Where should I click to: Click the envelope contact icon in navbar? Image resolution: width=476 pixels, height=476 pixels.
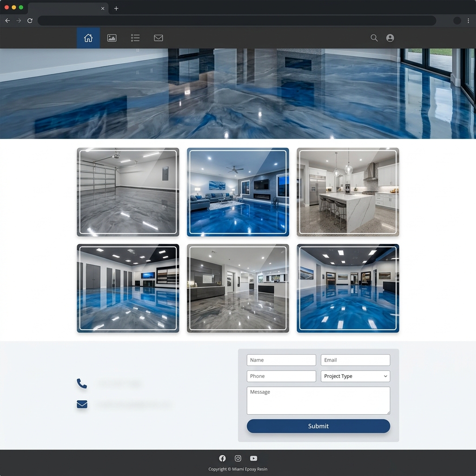click(159, 38)
